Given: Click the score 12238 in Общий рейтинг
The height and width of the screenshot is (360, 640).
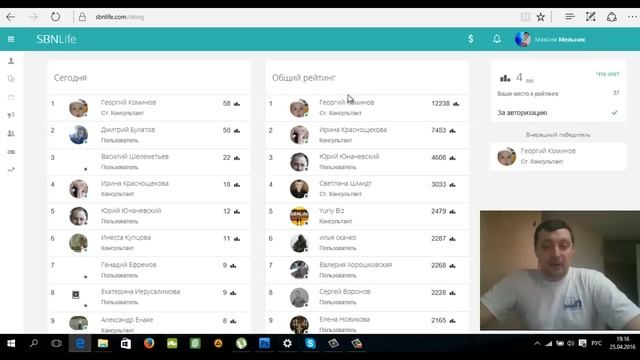Looking at the screenshot, I should (x=440, y=104).
